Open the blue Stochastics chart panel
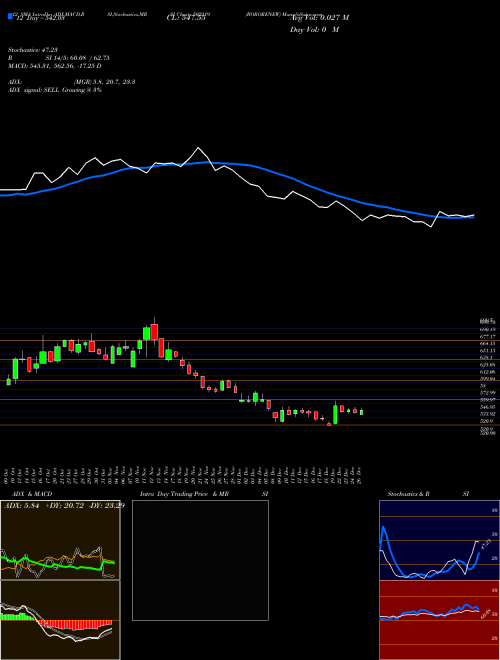This screenshot has width=500, height=660. (x=439, y=540)
